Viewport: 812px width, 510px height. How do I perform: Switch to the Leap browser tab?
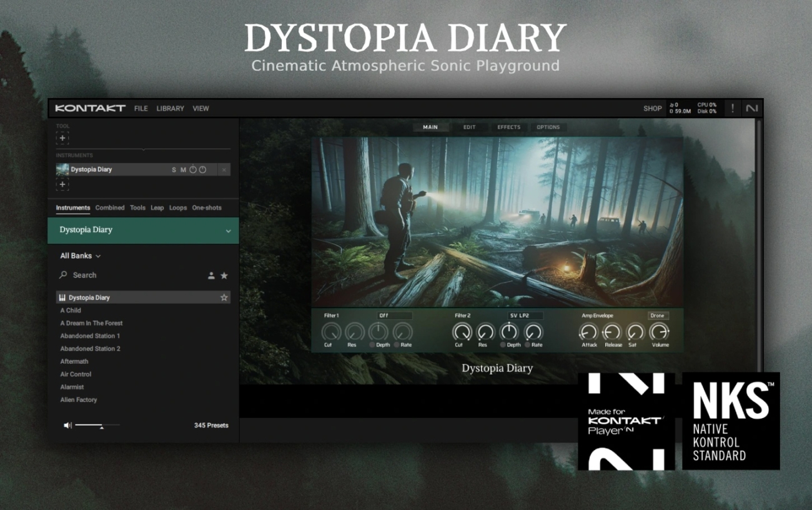157,208
